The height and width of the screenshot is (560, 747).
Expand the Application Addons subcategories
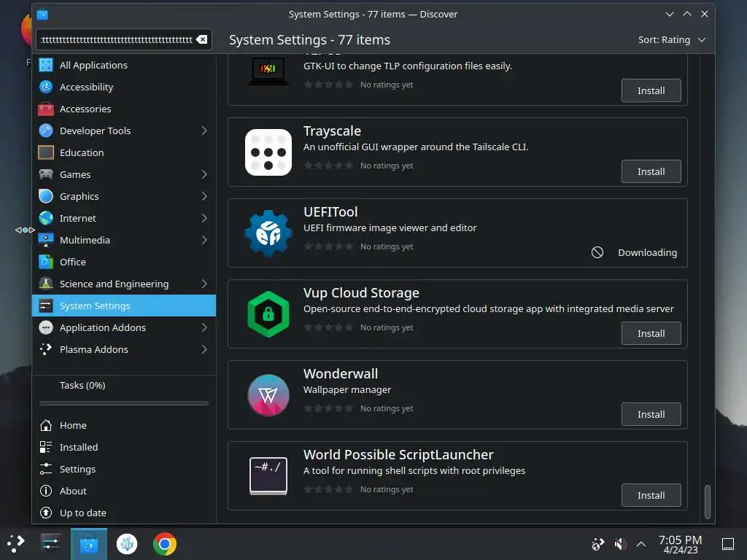204,327
